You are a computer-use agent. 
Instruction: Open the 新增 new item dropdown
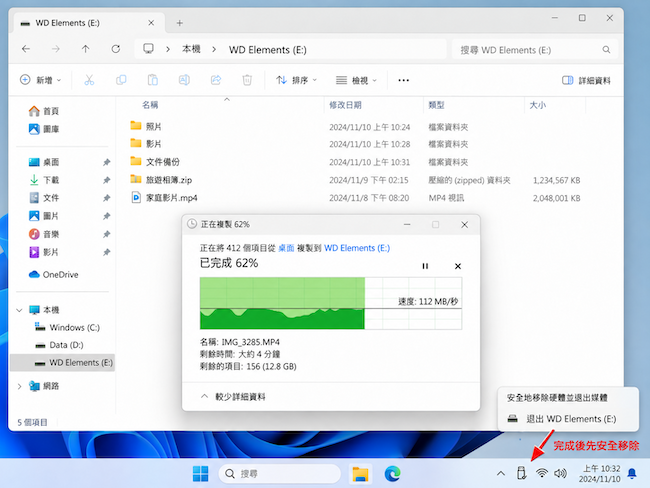[x=41, y=80]
